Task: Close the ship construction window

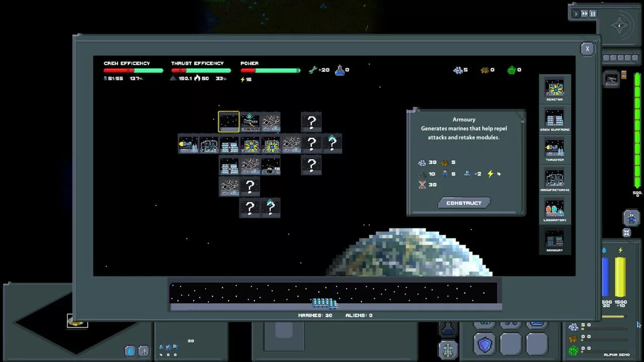Action: click(x=587, y=49)
